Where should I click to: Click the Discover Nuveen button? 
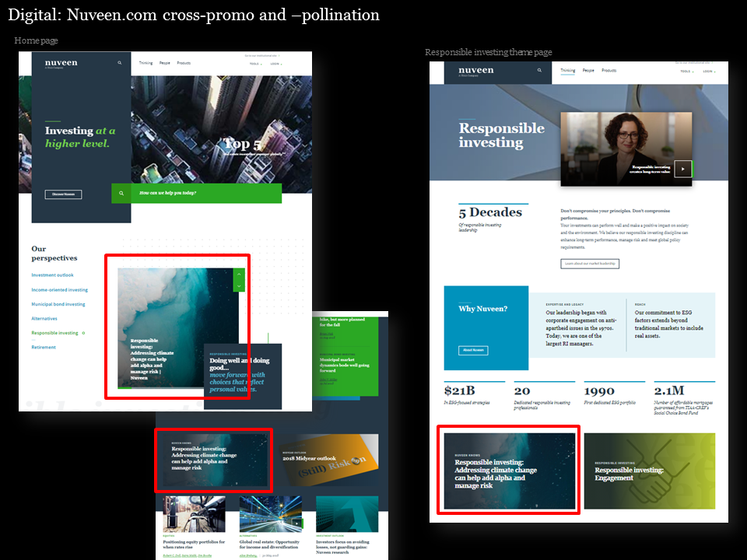click(x=63, y=194)
